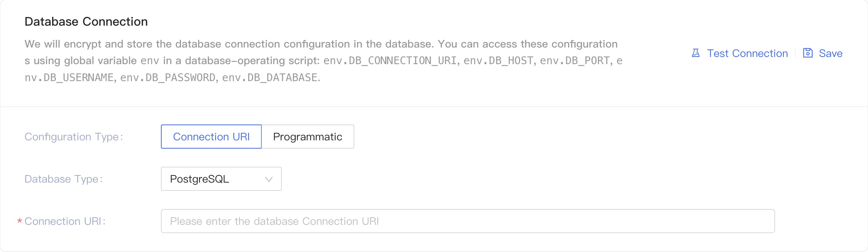
Task: Select the Connection URI configuration type
Action: 211,137
